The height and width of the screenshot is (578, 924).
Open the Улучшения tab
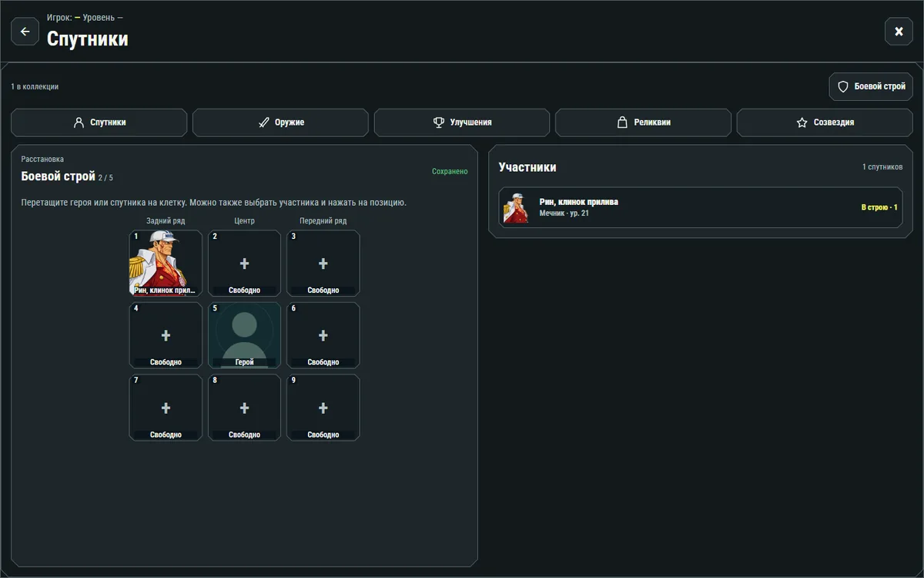coord(462,123)
